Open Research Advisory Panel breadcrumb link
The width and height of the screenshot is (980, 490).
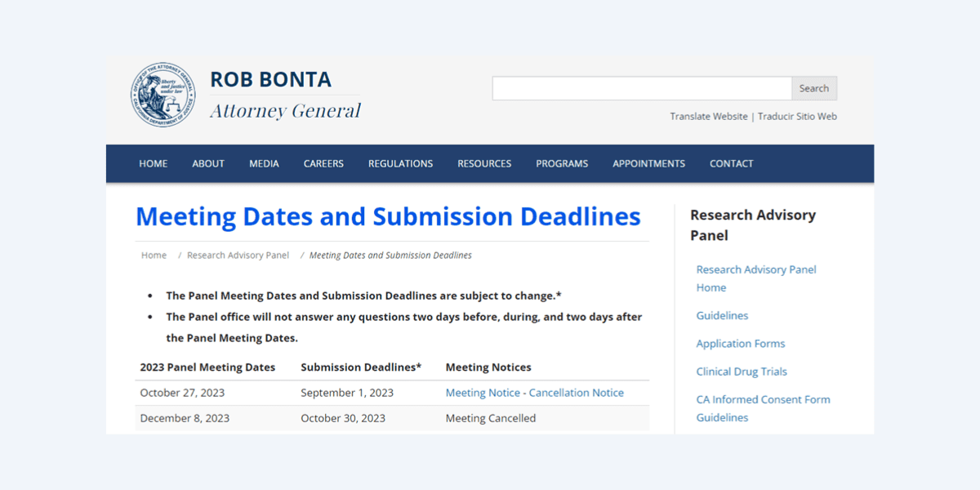coord(238,255)
